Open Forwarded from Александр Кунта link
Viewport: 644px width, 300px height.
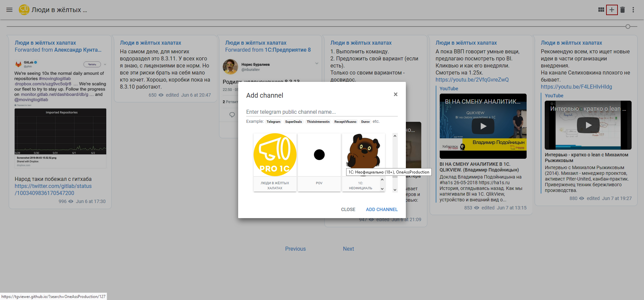[x=58, y=50]
